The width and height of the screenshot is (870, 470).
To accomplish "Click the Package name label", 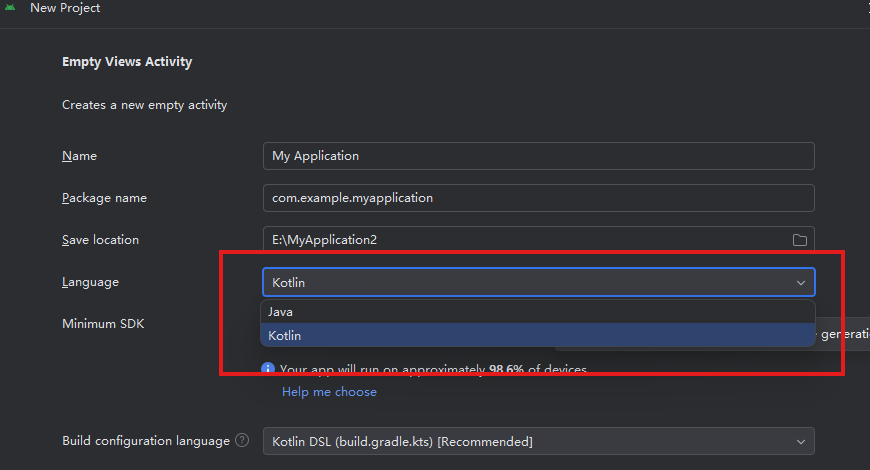I will [104, 198].
